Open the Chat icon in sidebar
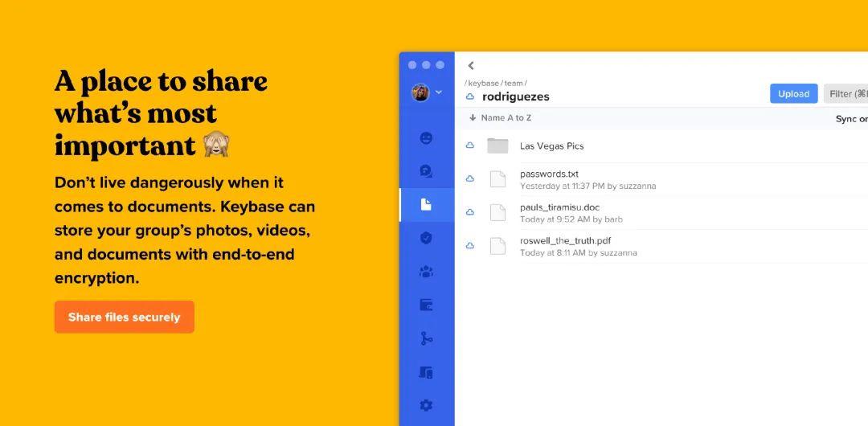This screenshot has width=868, height=426. [x=426, y=171]
